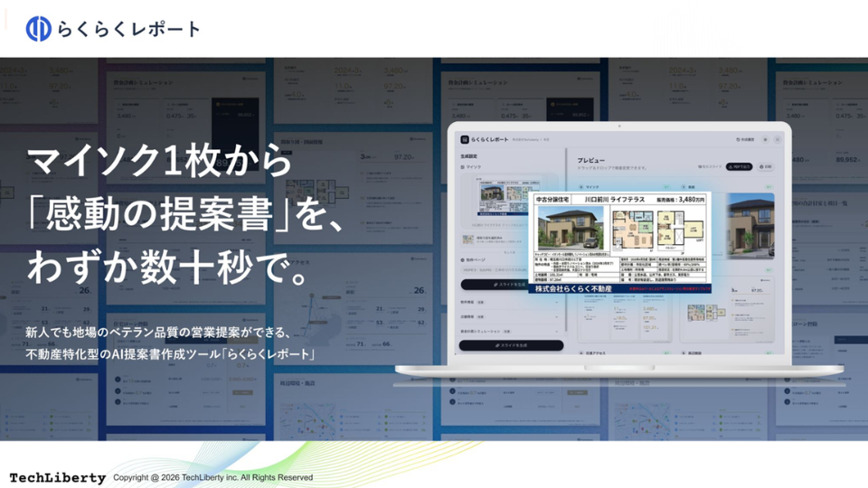The image size is (868, 488).
Task: Click the Copyright 2026 TechLiberty footer text
Action: (x=213, y=477)
